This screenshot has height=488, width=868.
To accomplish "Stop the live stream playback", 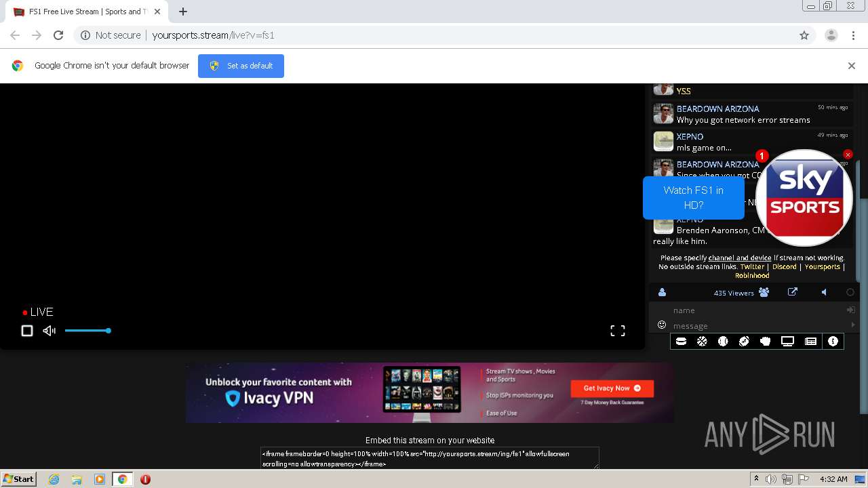I will click(x=27, y=331).
